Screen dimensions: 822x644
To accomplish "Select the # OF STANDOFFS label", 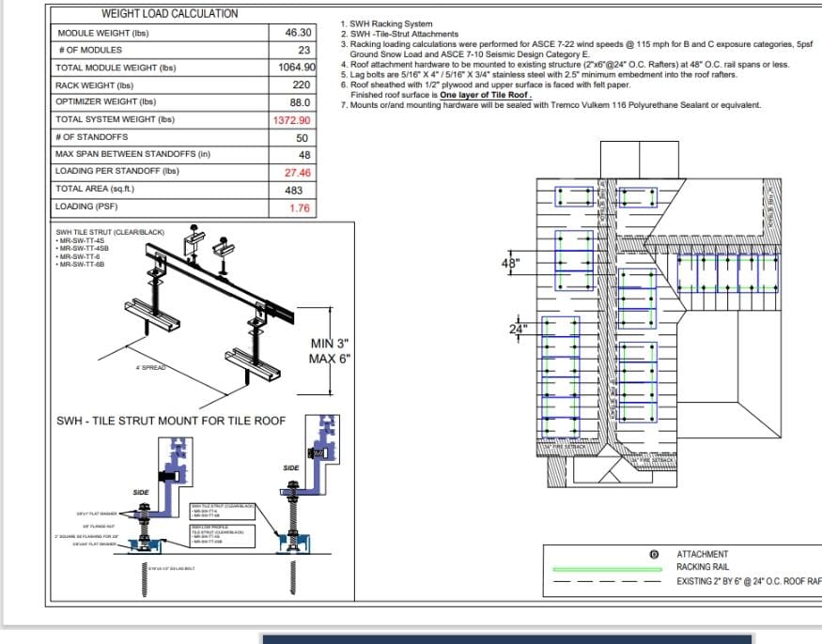I will click(x=92, y=137).
